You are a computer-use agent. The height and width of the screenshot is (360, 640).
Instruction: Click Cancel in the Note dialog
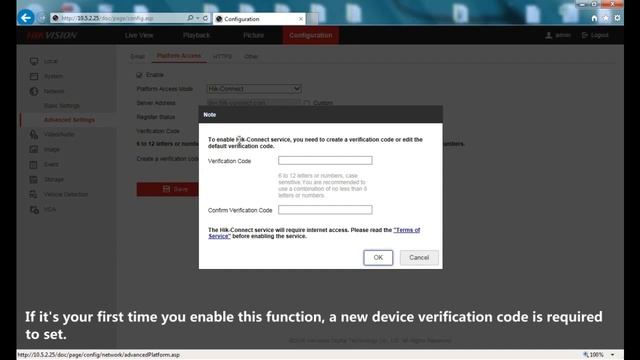click(419, 258)
